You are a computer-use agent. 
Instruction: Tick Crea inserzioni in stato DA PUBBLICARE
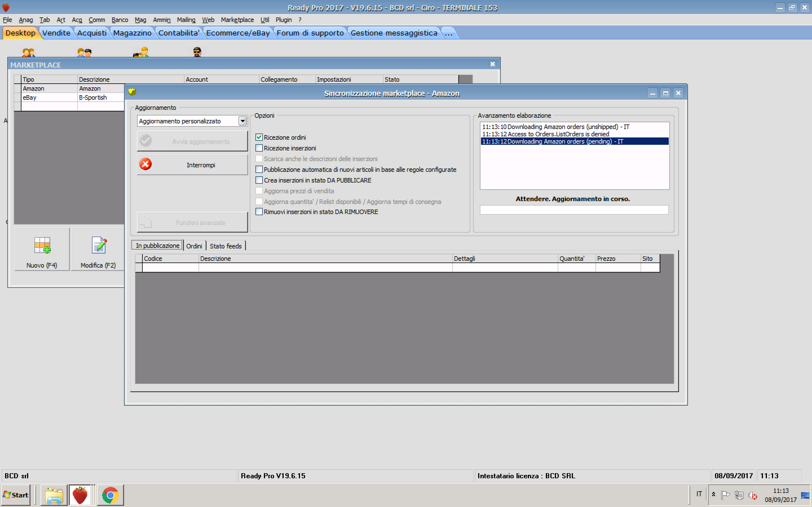click(259, 180)
